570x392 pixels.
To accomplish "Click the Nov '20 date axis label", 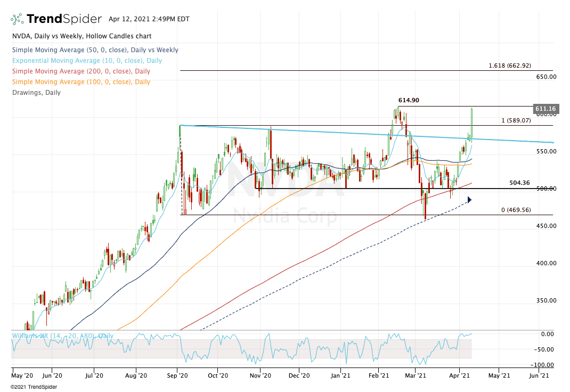I will click(x=260, y=375).
